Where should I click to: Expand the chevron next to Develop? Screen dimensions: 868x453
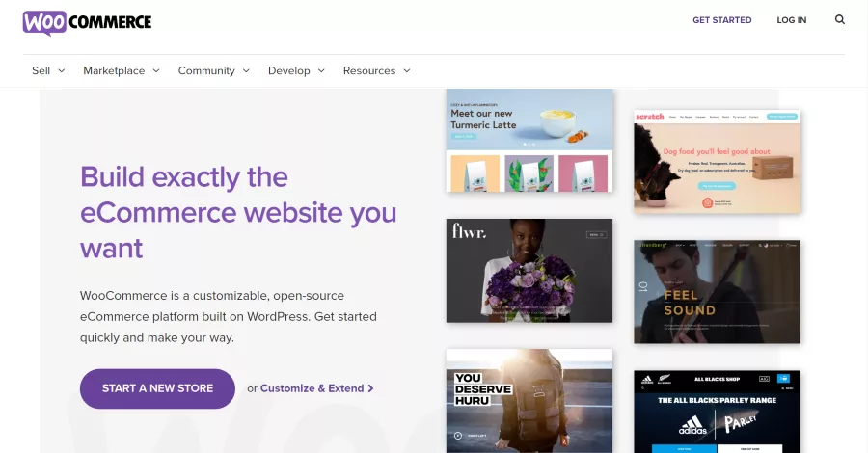(x=321, y=70)
